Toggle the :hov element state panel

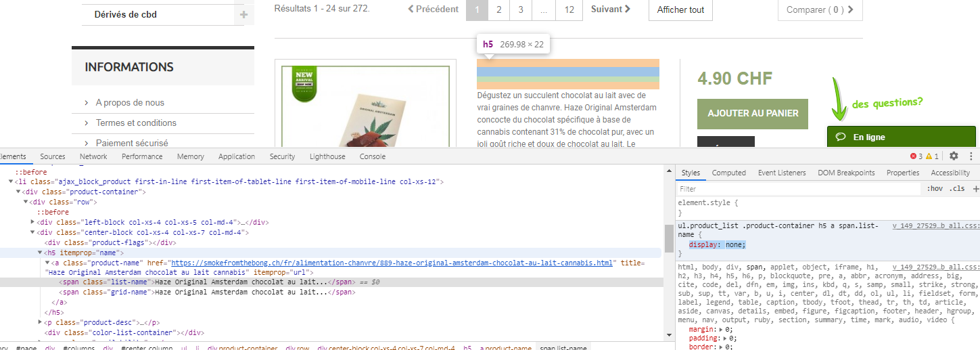(x=935, y=189)
